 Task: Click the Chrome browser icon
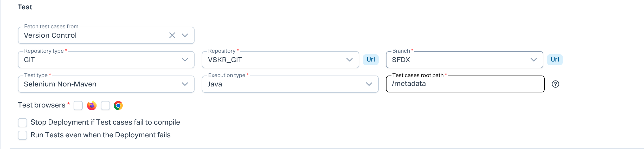coord(118,106)
